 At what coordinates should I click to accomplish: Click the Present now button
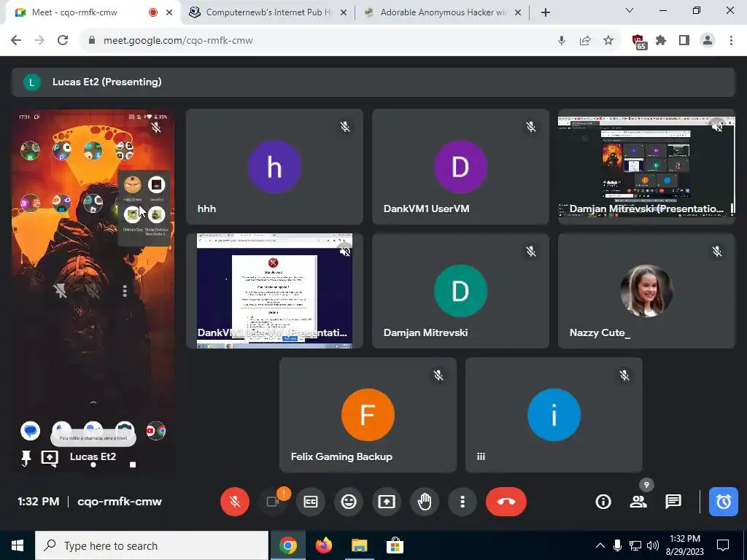click(387, 502)
